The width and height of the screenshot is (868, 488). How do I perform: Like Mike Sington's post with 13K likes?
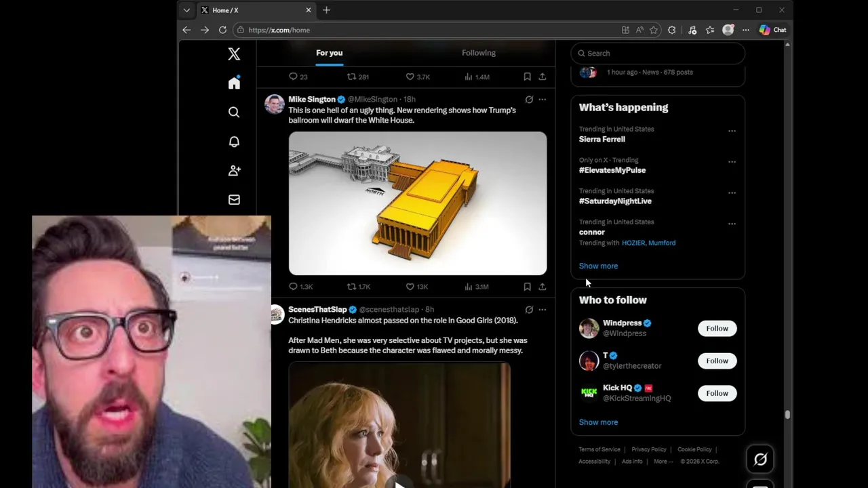pyautogui.click(x=416, y=287)
